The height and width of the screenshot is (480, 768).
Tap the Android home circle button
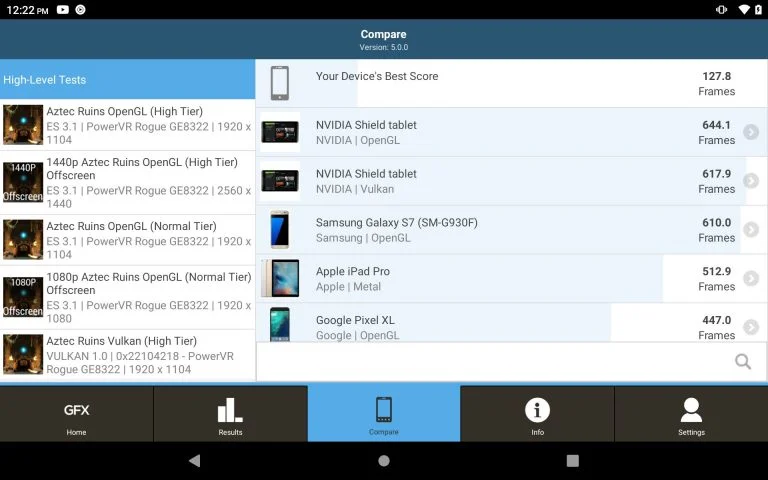click(x=384, y=460)
